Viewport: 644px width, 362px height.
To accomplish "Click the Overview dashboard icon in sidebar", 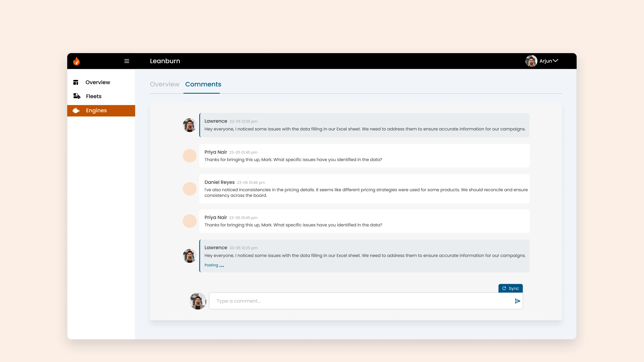I will 76,82.
